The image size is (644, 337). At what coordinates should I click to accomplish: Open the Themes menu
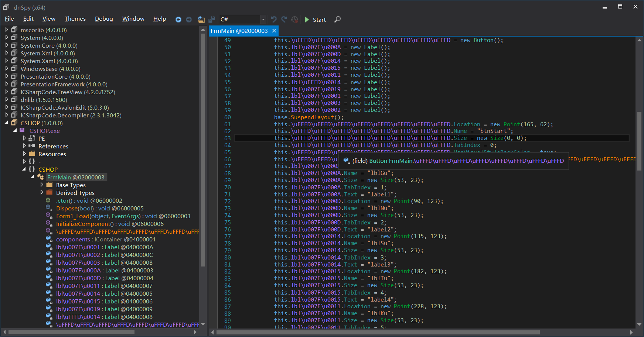[75, 19]
